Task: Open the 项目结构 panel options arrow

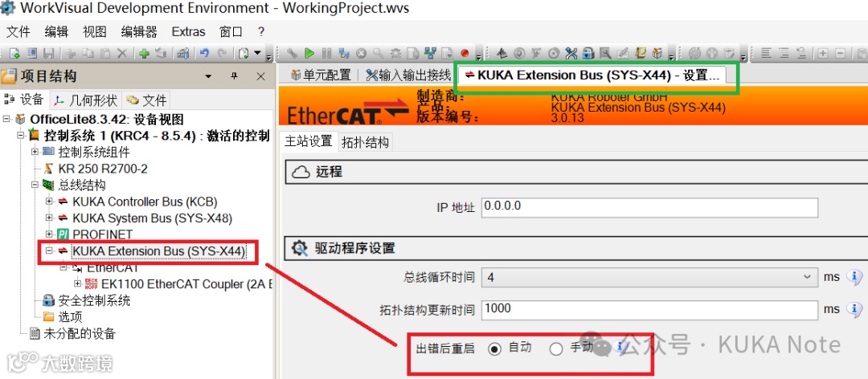Action: pos(208,76)
